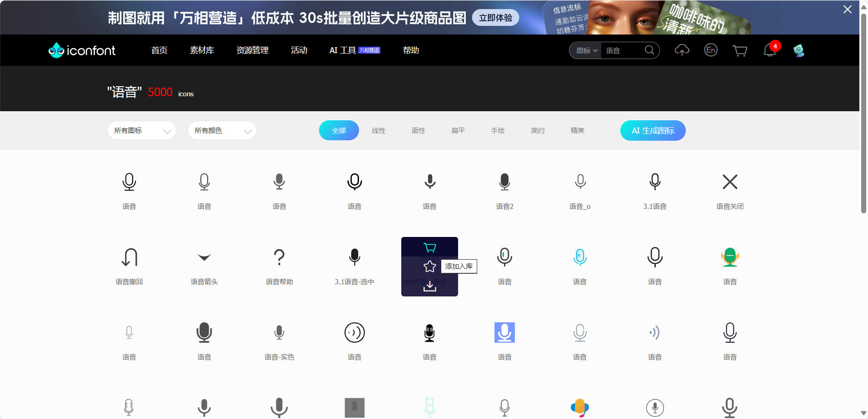
Task: Select the 面性 filter tab
Action: tap(419, 131)
